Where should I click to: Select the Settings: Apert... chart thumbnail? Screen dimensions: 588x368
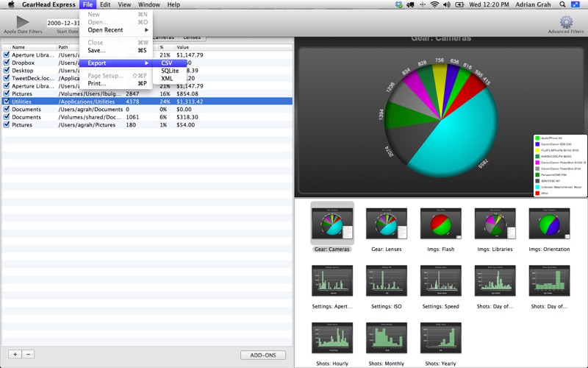332,280
